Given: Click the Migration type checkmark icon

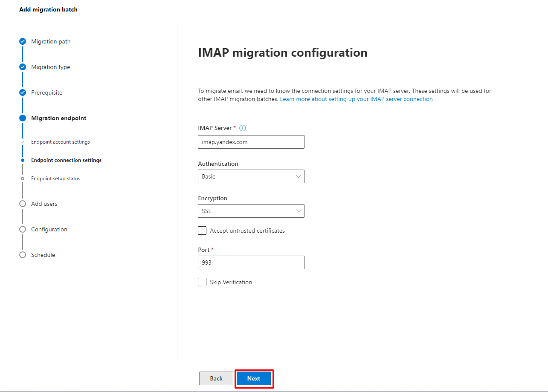Looking at the screenshot, I should (x=23, y=67).
